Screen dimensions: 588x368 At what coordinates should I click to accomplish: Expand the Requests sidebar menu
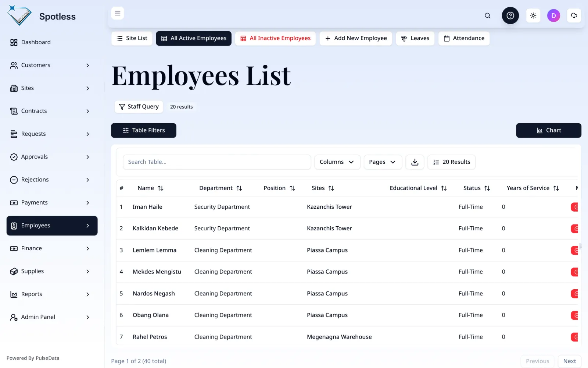click(x=52, y=134)
